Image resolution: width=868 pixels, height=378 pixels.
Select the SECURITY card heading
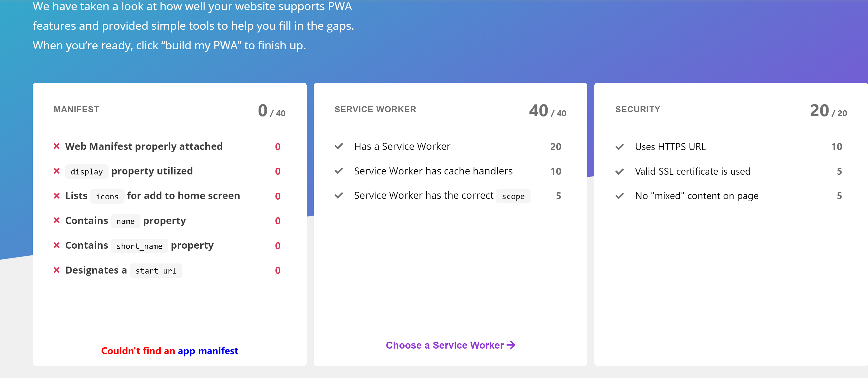point(637,109)
